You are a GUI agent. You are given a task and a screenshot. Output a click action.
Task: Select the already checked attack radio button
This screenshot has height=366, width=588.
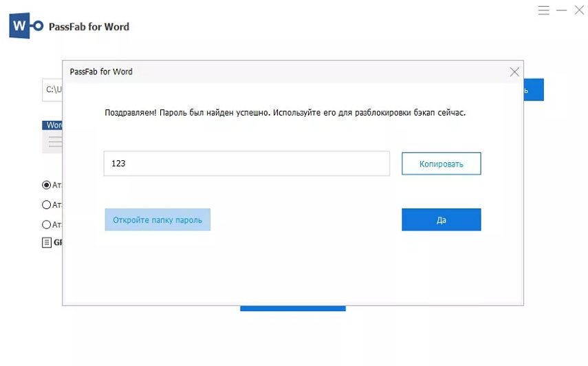(46, 185)
